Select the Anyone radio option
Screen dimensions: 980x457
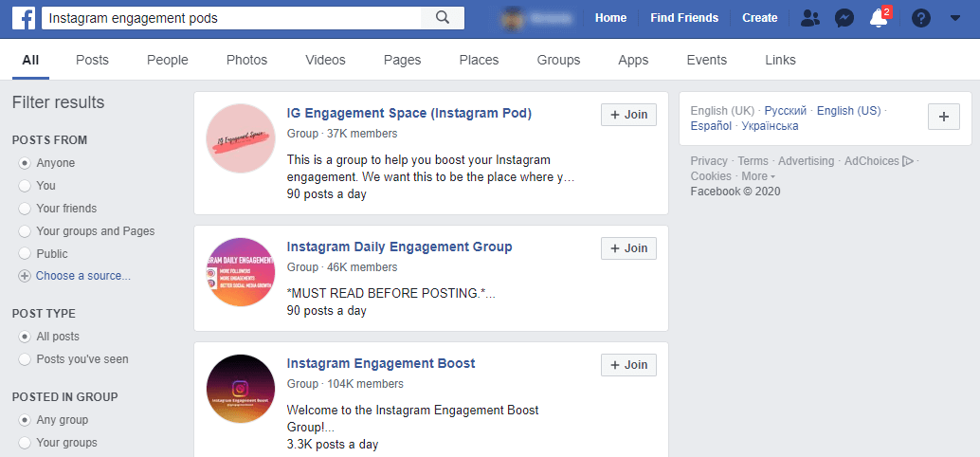25,163
